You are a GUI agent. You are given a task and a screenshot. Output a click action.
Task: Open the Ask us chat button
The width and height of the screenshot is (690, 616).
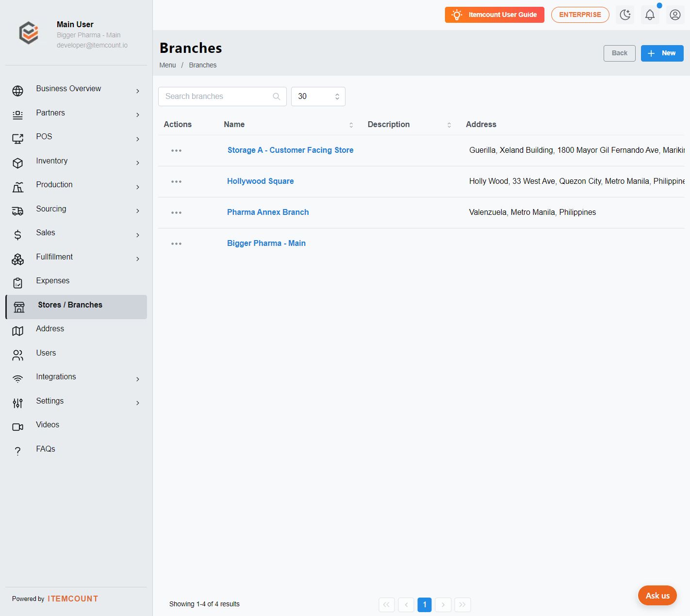657,596
